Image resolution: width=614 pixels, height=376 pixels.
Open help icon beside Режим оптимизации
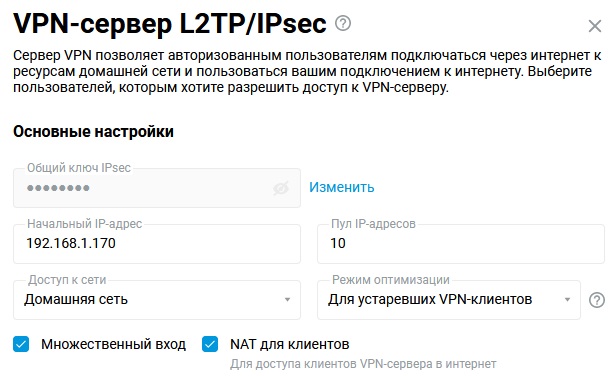click(596, 300)
